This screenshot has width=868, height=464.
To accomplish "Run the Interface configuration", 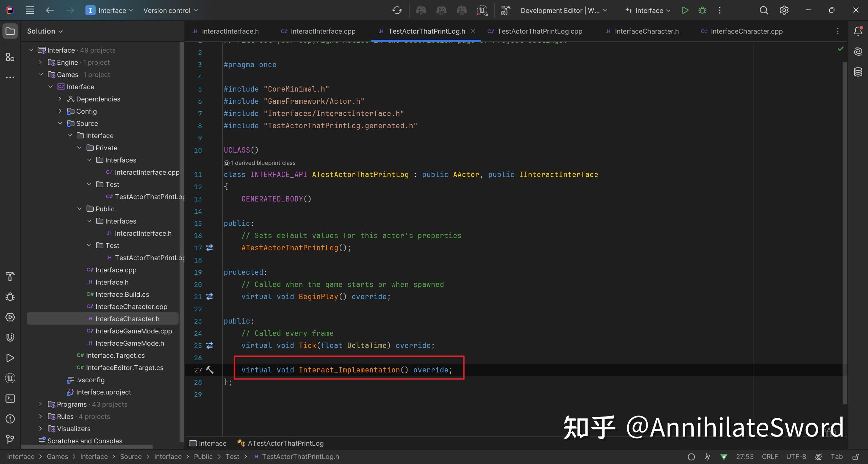I will pyautogui.click(x=685, y=10).
